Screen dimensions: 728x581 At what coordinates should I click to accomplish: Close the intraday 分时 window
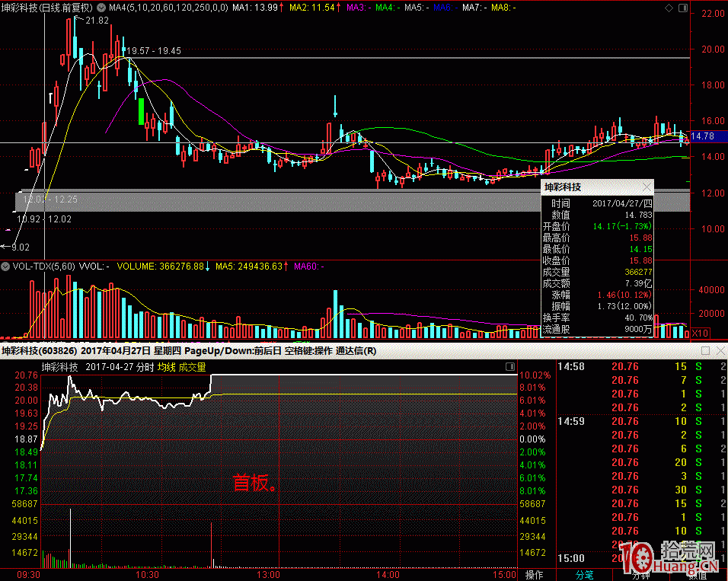[719, 351]
